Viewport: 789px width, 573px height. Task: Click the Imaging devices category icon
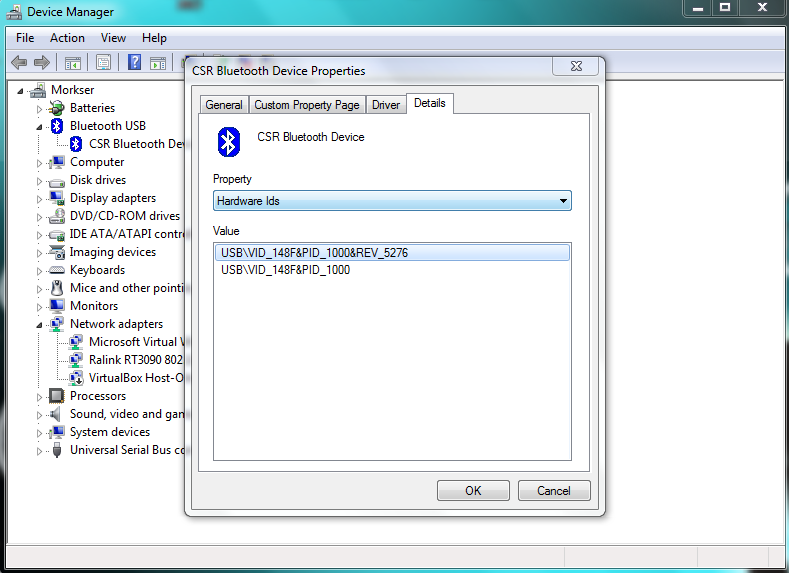(57, 252)
